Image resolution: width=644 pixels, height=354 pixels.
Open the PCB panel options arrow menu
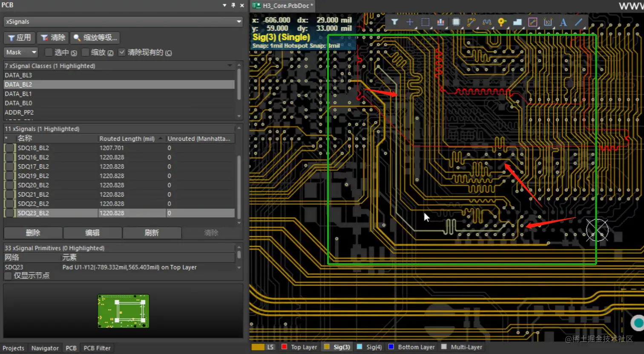click(224, 5)
